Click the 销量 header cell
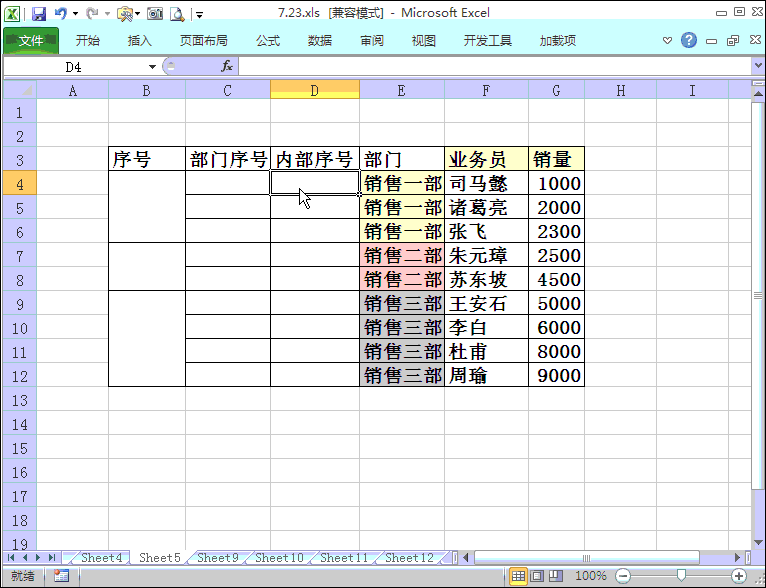766x588 pixels. click(x=556, y=159)
